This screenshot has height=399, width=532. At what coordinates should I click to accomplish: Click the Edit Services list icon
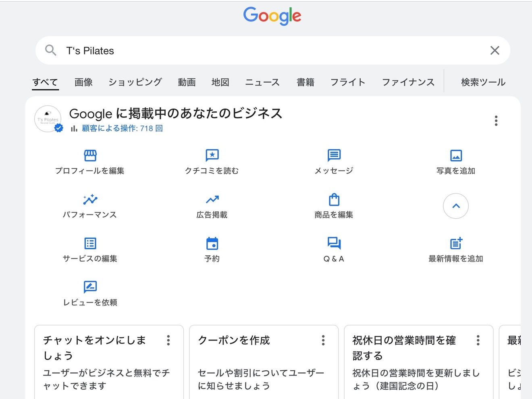tap(90, 243)
